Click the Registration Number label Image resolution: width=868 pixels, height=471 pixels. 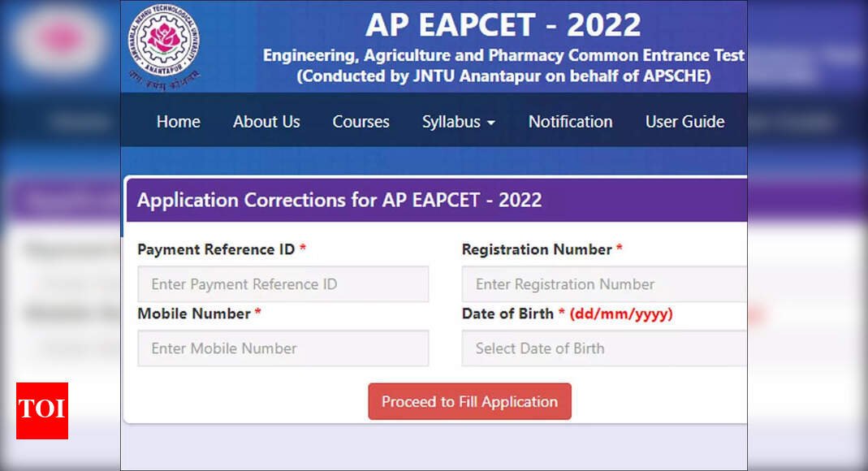pos(537,249)
